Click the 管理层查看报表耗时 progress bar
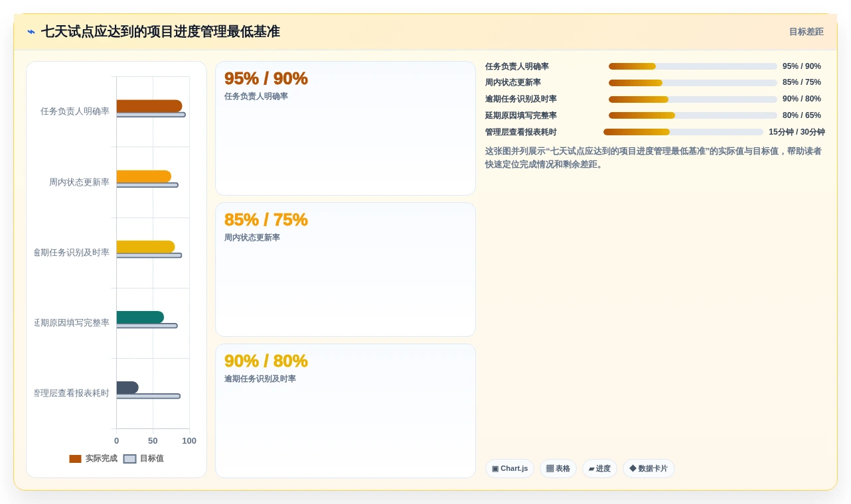This screenshot has height=504, width=851. [683, 132]
